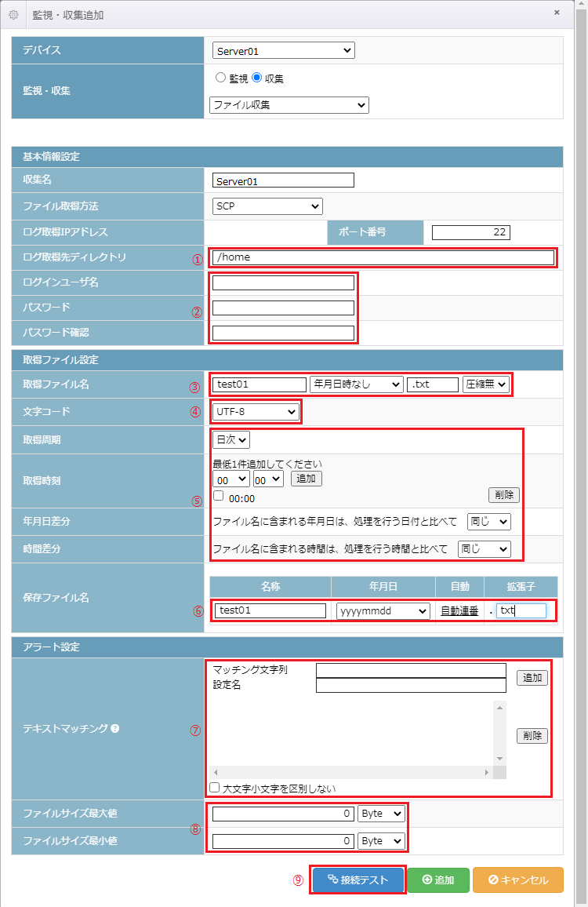Click 削除 button in 取得時刻 row
Image resolution: width=588 pixels, height=907 pixels.
coord(504,494)
